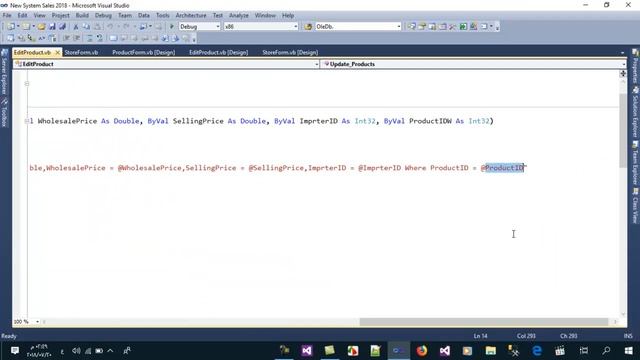Open Firefox from the taskbar
The height and width of the screenshot is (360, 640).
422,351
